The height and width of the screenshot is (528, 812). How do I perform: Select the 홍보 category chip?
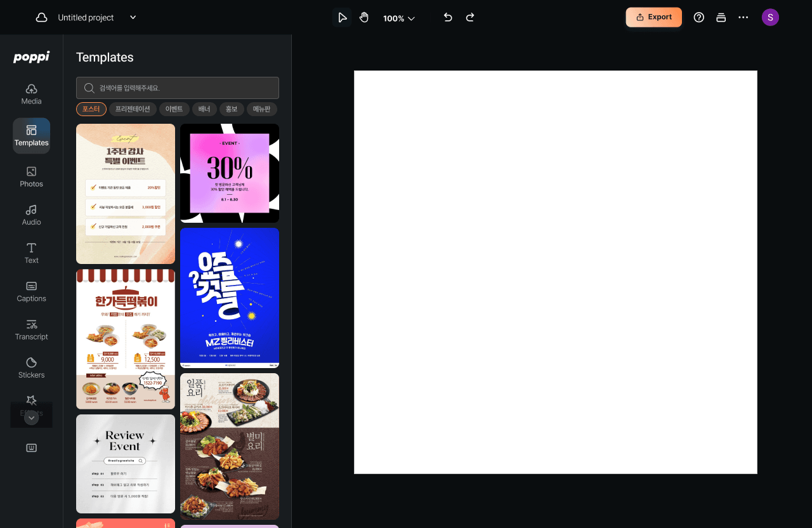pos(232,109)
